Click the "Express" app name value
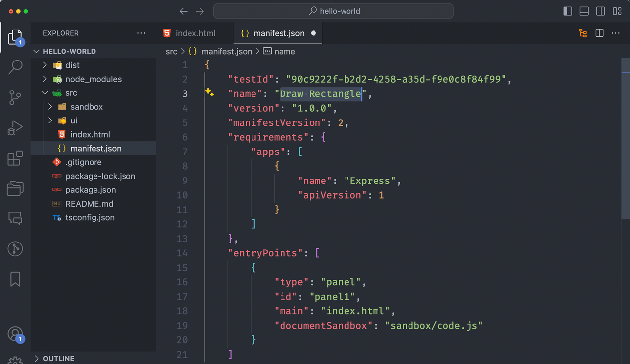Image resolution: width=630 pixels, height=364 pixels. 370,181
